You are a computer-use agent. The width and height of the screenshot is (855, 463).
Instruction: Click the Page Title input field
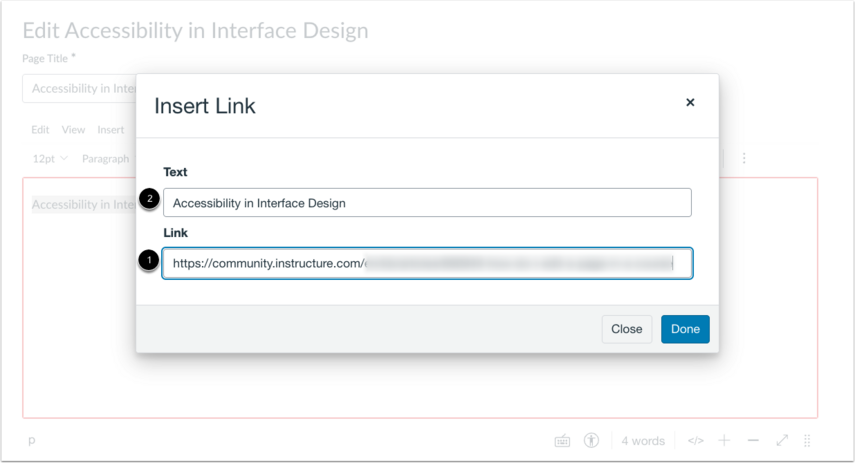[80, 88]
